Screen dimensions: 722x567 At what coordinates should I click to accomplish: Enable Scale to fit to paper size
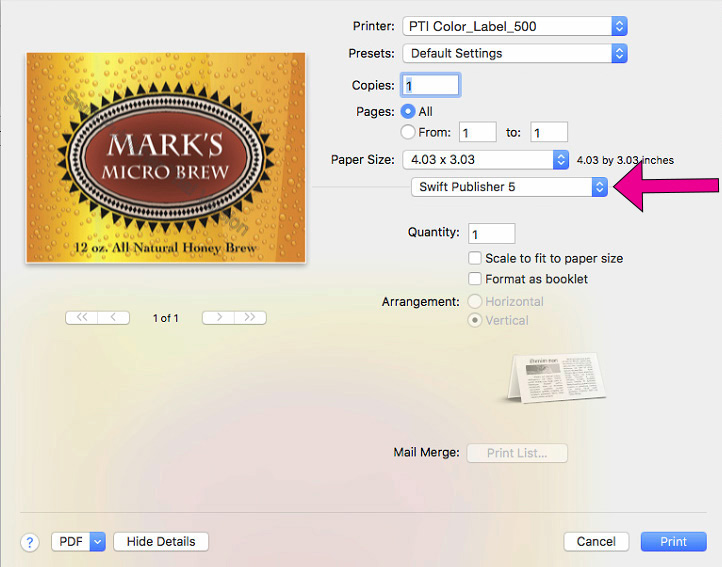tap(475, 258)
